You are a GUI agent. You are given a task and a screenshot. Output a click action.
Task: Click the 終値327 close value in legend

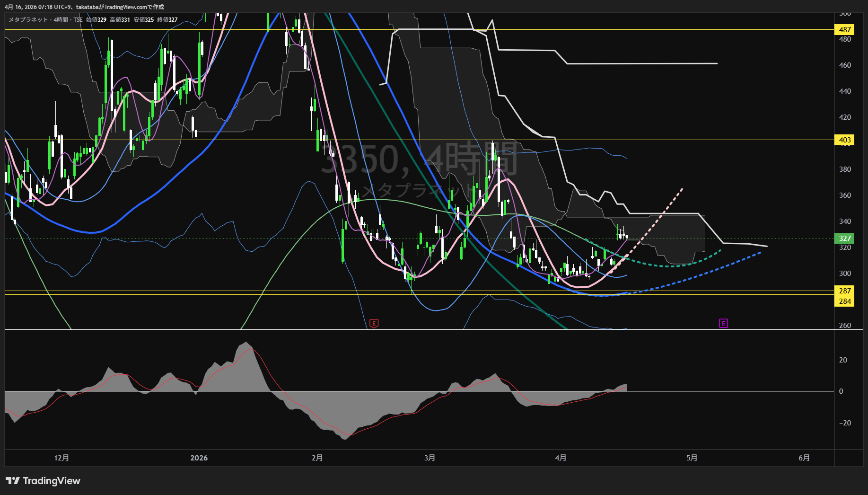coord(167,20)
